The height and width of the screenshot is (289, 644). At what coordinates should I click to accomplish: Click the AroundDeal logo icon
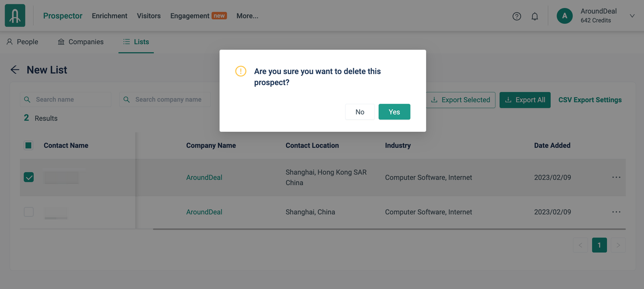point(15,16)
